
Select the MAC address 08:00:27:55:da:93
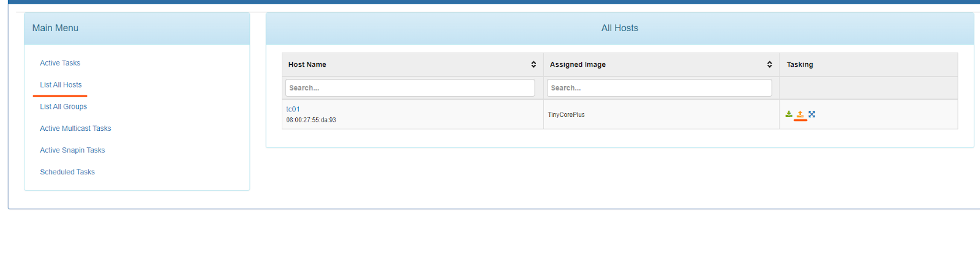click(311, 120)
